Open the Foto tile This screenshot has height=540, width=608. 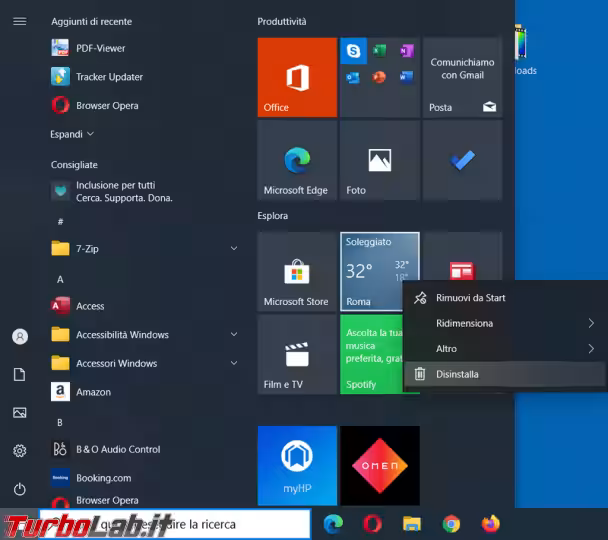tap(380, 160)
